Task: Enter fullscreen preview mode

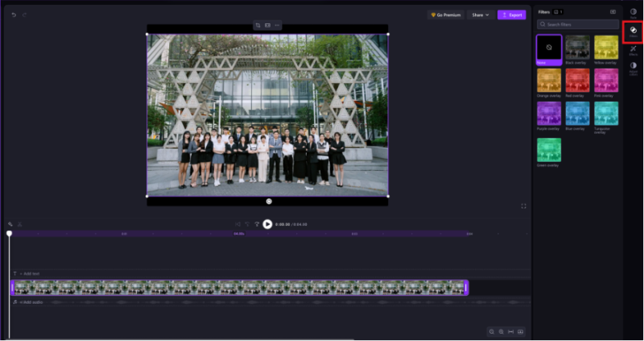Action: click(x=523, y=206)
